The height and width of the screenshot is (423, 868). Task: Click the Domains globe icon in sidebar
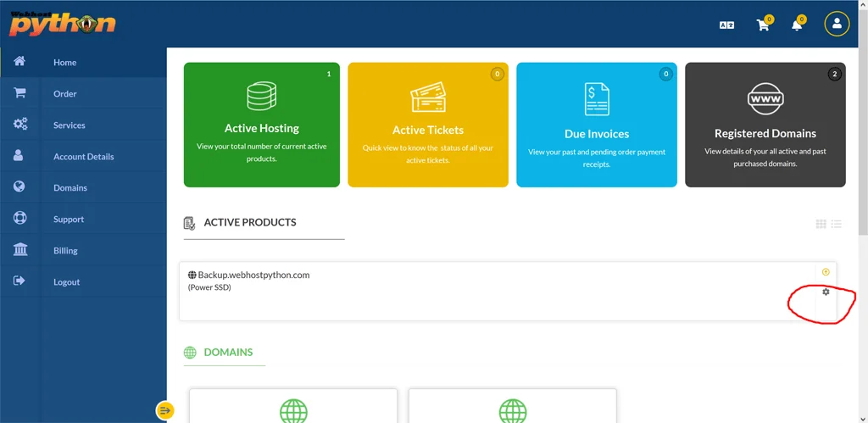point(19,186)
